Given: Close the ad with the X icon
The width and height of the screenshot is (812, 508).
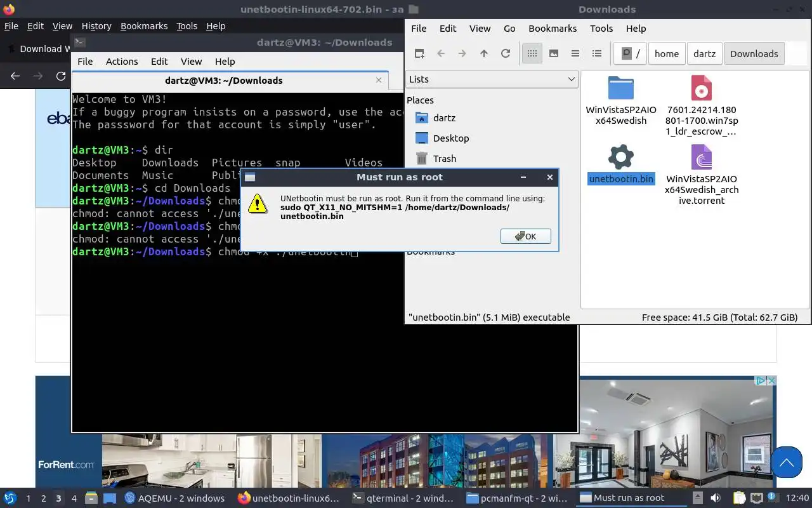Looking at the screenshot, I should pos(771,381).
